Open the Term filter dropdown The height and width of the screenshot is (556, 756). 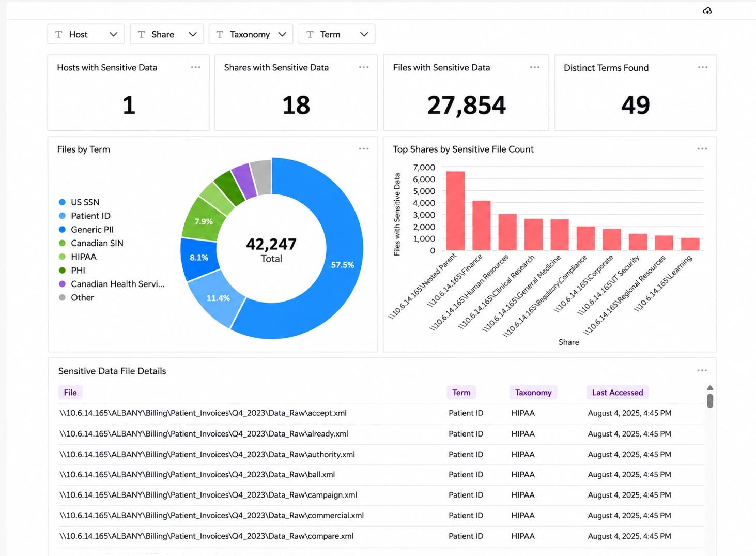tap(337, 34)
